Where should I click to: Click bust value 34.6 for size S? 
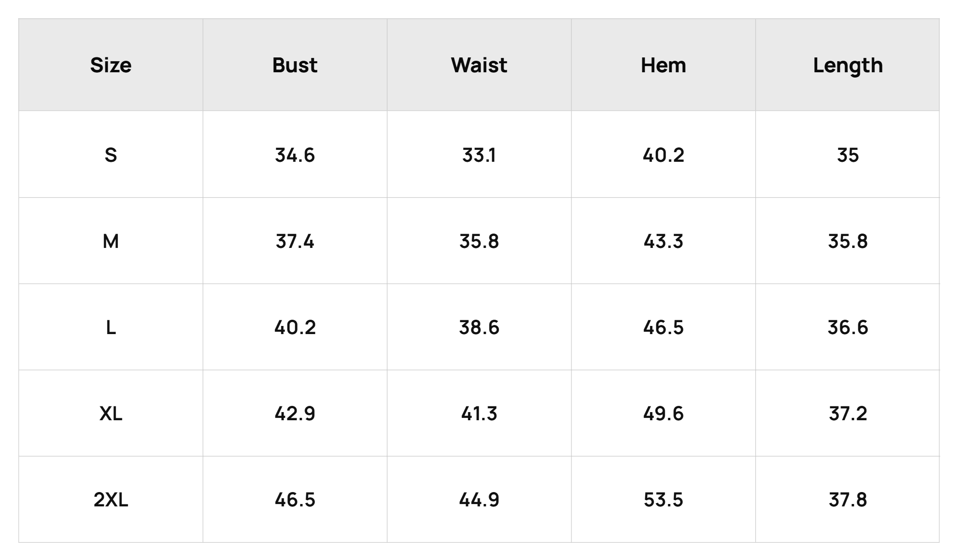[x=295, y=155]
